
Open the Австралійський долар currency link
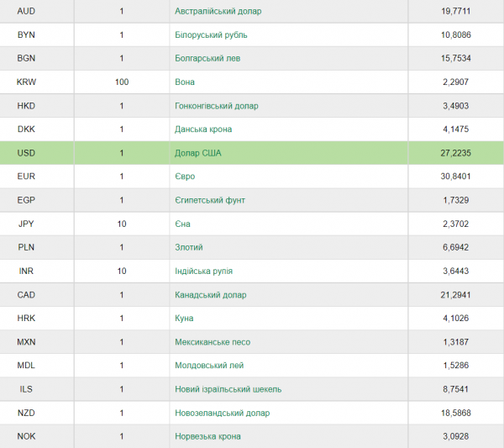(x=218, y=11)
